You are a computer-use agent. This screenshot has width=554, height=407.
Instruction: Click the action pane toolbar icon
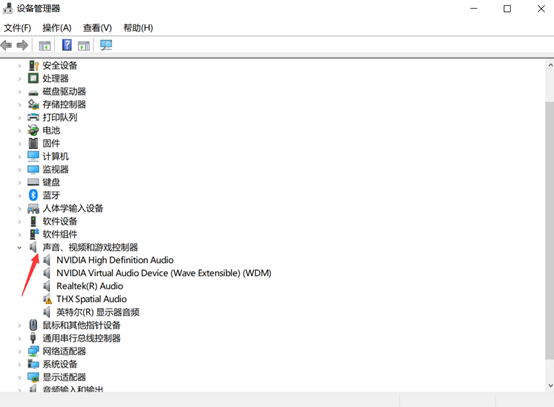[84, 46]
